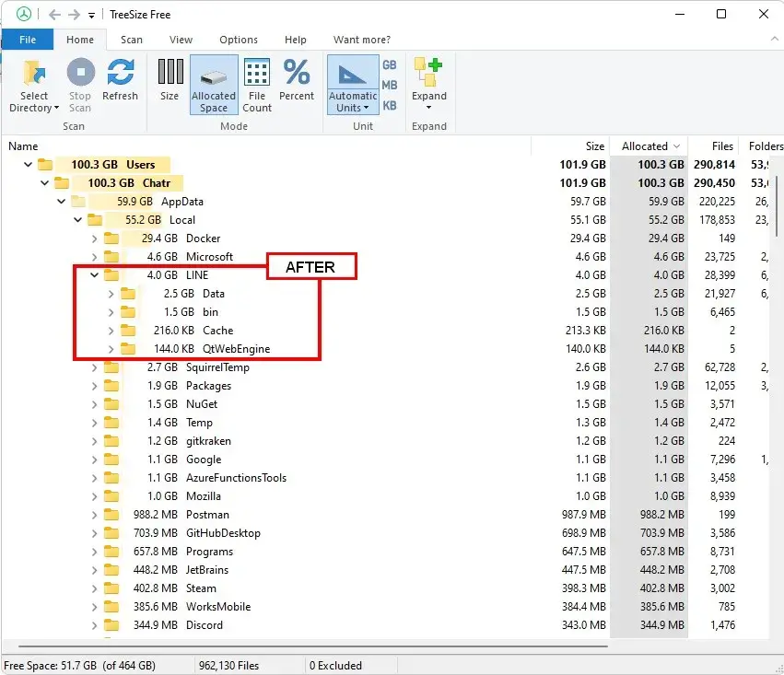Collapse the Local folder node
The width and height of the screenshot is (784, 675).
coord(77,220)
